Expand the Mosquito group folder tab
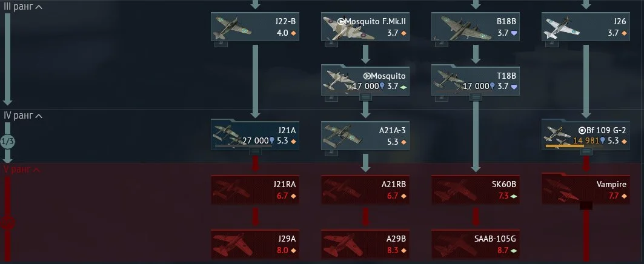 pos(365,97)
